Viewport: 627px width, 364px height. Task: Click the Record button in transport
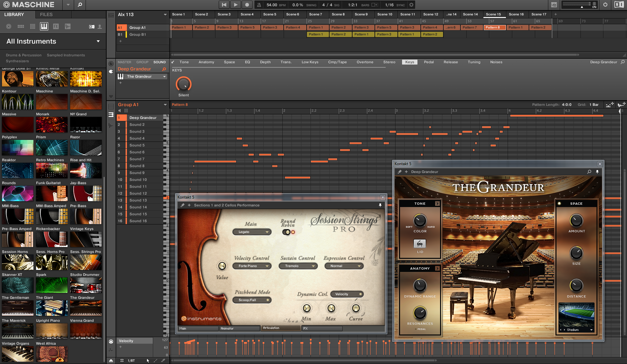247,5
